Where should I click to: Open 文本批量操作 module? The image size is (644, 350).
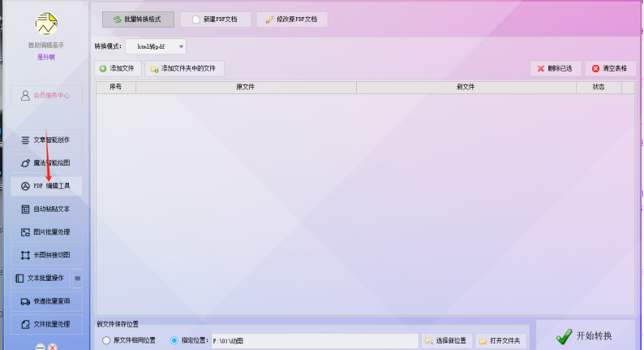tap(41, 279)
